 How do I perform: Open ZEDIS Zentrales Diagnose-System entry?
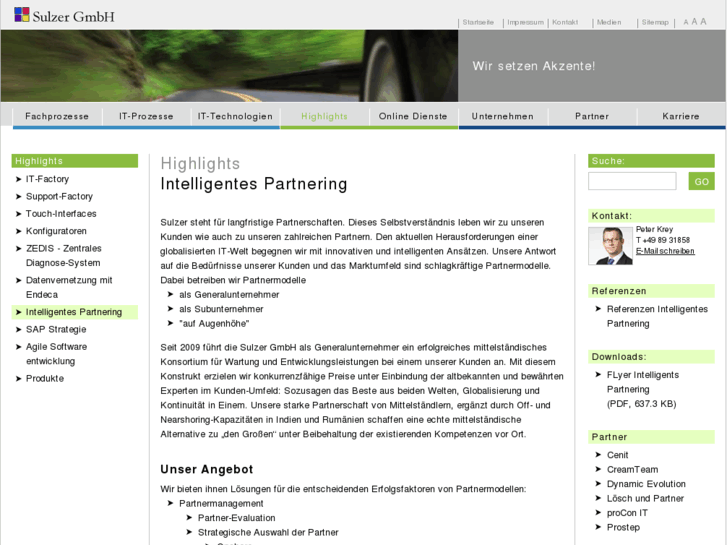click(x=64, y=256)
